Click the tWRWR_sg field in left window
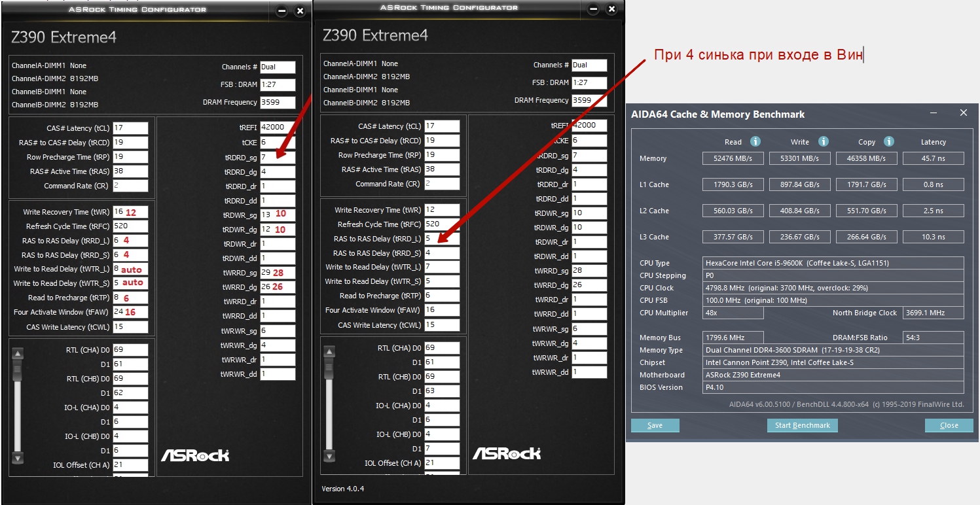 click(278, 330)
